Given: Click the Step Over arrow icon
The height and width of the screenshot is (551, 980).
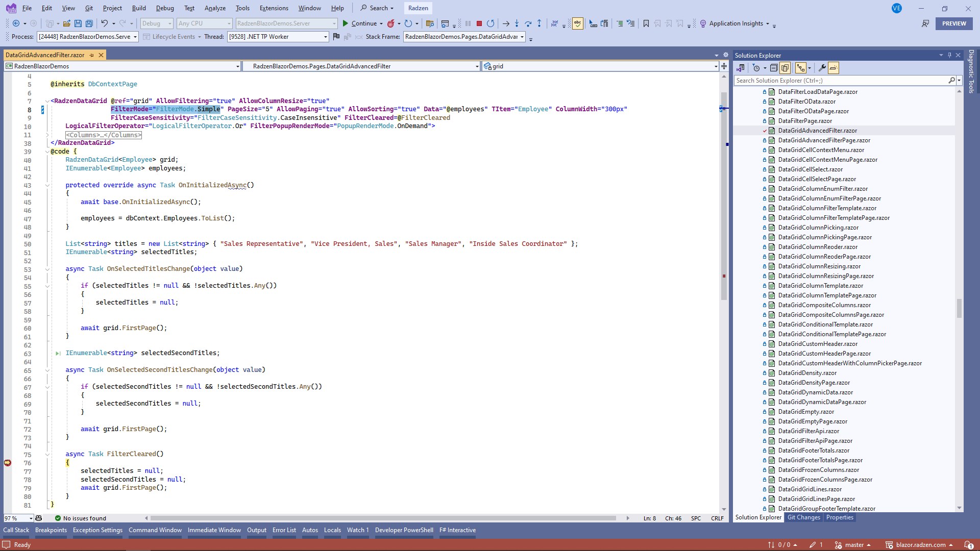Looking at the screenshot, I should [x=528, y=23].
